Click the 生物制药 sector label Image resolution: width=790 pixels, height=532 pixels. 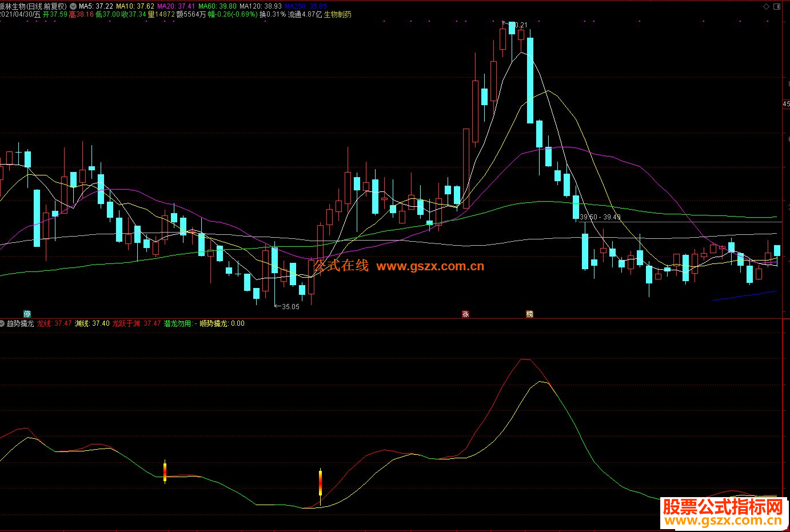338,14
